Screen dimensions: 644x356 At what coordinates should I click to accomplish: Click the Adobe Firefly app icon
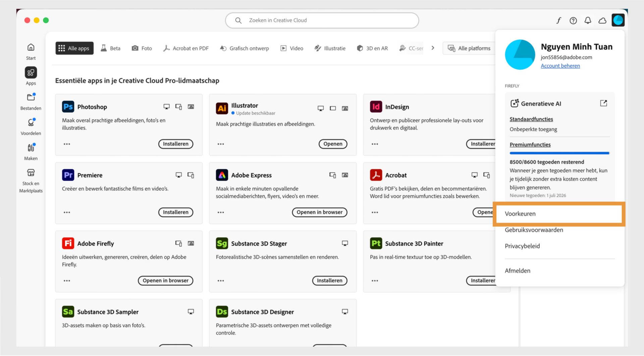[x=68, y=243]
